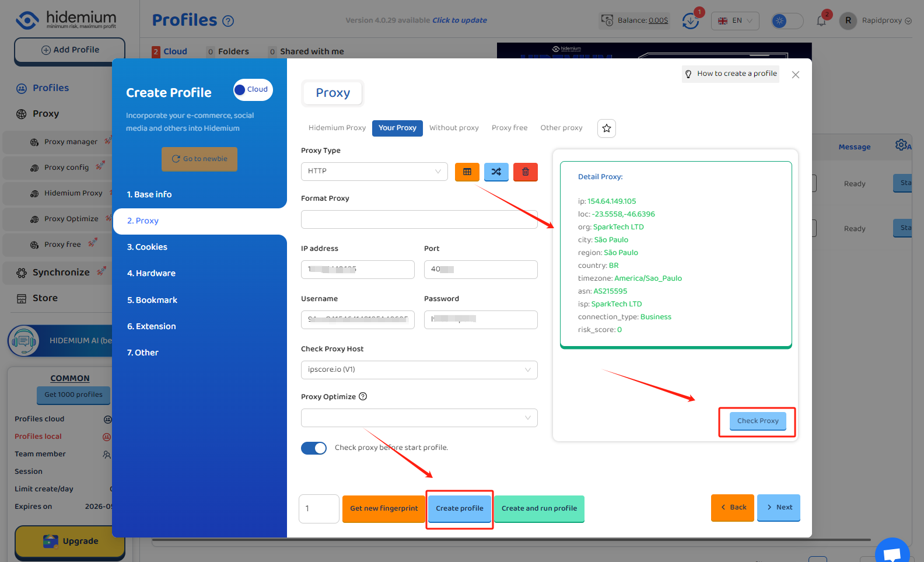This screenshot has width=924, height=562.
Task: Select the Without proxy tab
Action: tap(454, 128)
